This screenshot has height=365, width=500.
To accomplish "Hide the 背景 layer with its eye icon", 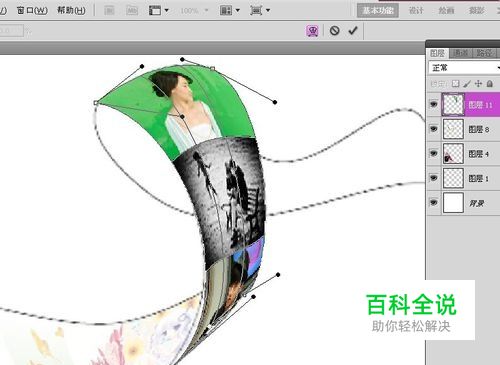I will click(433, 202).
